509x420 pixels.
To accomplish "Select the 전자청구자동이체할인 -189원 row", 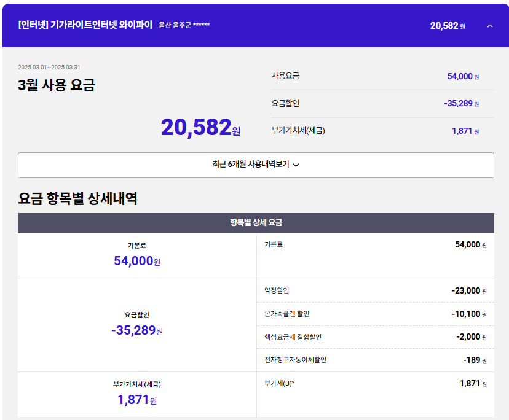I will (375, 360).
